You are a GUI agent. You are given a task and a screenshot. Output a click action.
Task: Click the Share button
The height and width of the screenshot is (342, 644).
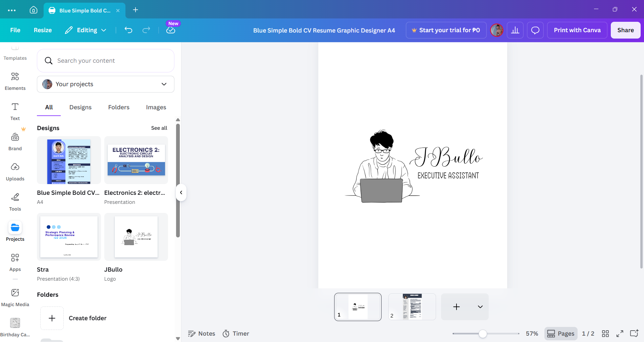click(x=626, y=30)
